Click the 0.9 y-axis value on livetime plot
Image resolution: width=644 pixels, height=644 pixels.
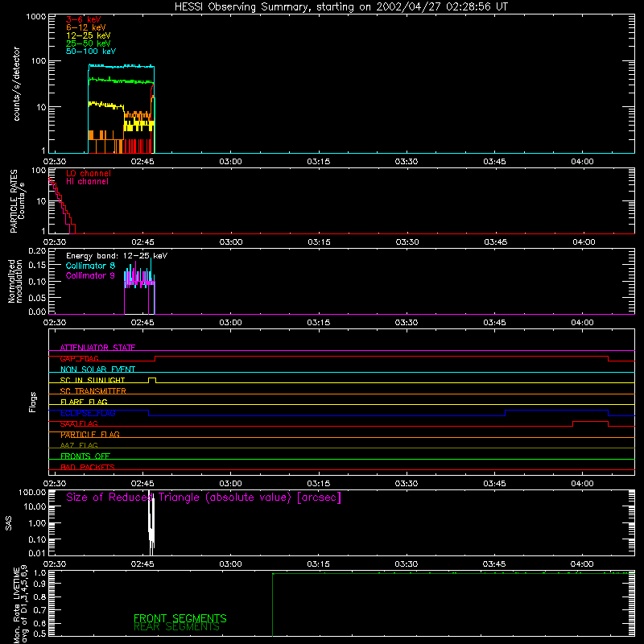tap(39, 585)
